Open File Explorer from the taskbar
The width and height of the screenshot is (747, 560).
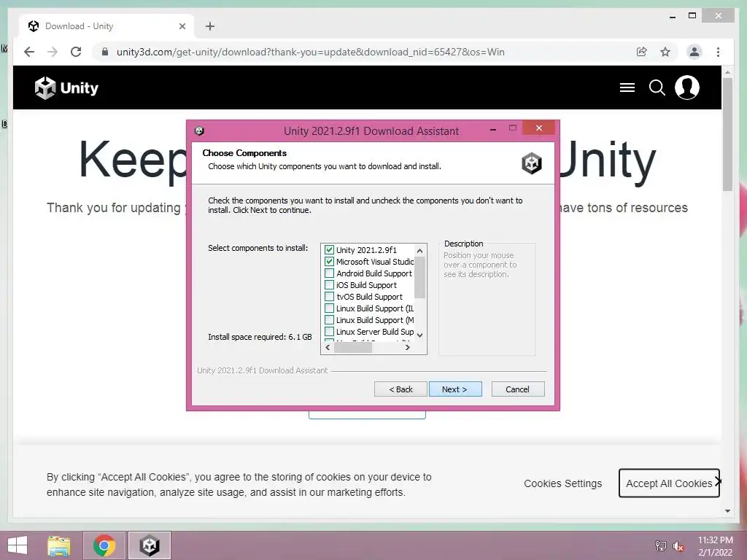(59, 545)
